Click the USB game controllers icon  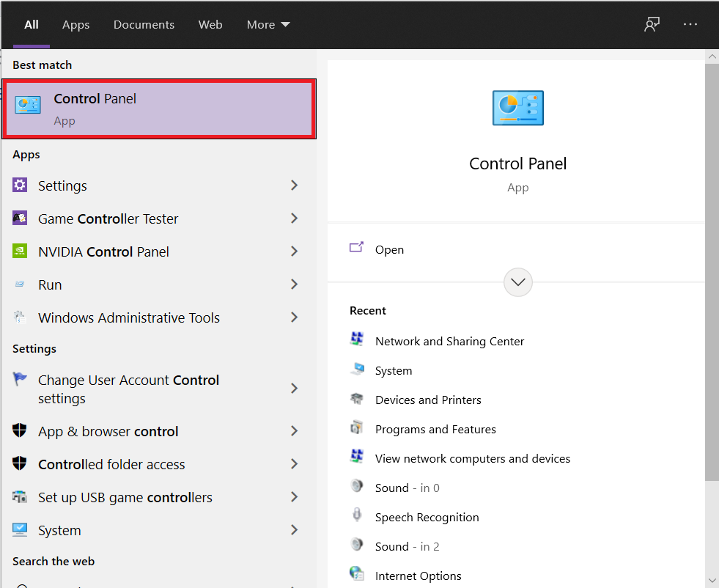pos(20,496)
